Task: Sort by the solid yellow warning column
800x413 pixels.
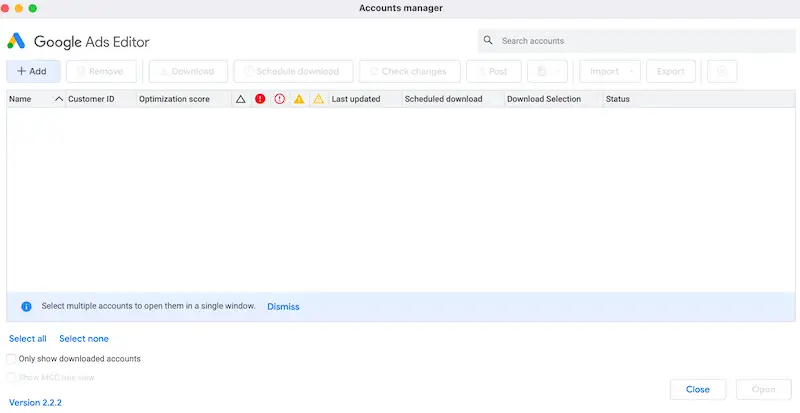Action: tap(299, 99)
